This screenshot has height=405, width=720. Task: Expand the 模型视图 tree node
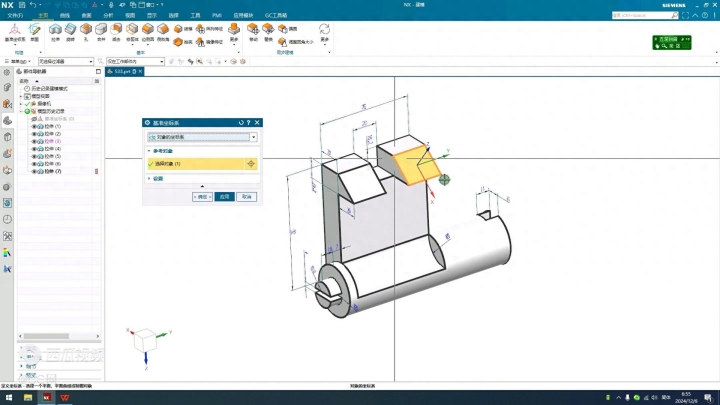(21, 96)
